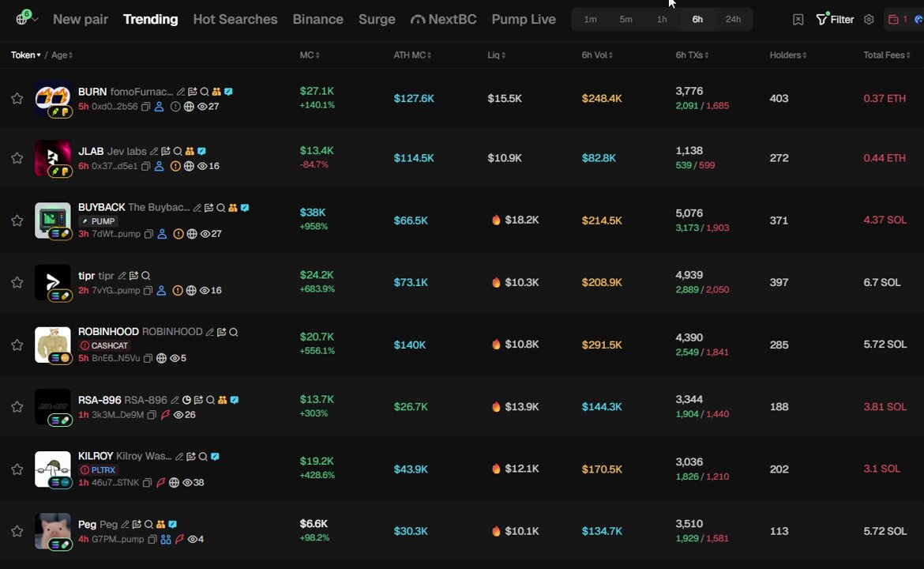
Task: Sort the table by ATH MC
Action: tap(412, 55)
